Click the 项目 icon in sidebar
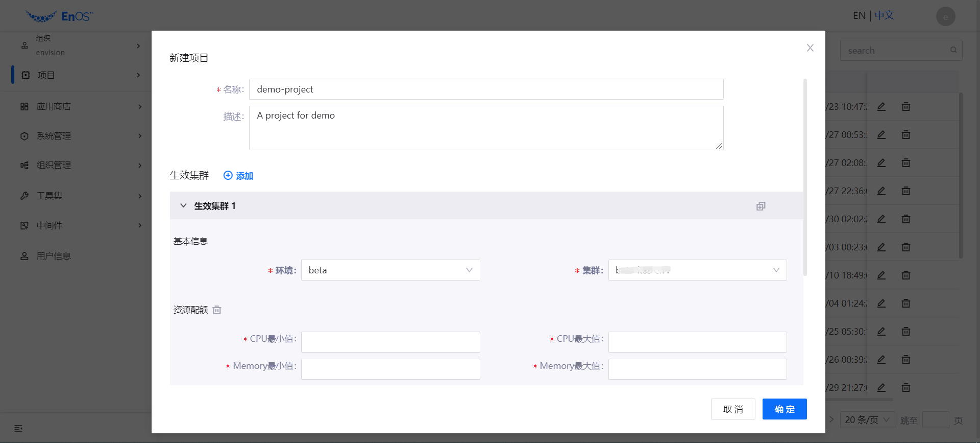The width and height of the screenshot is (980, 443). 26,75
